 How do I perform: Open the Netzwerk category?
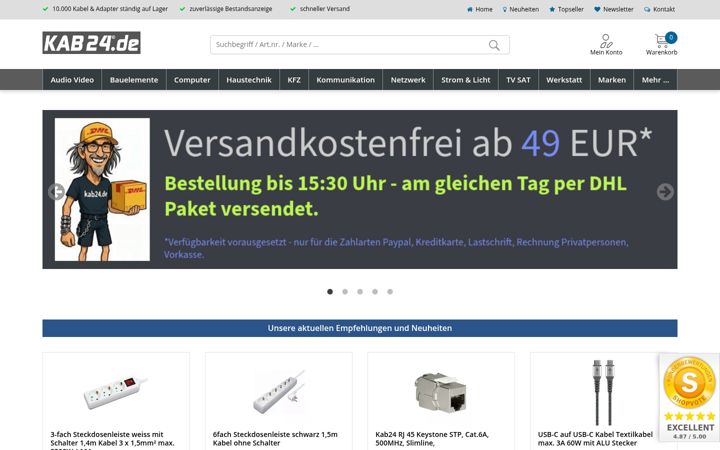click(408, 80)
